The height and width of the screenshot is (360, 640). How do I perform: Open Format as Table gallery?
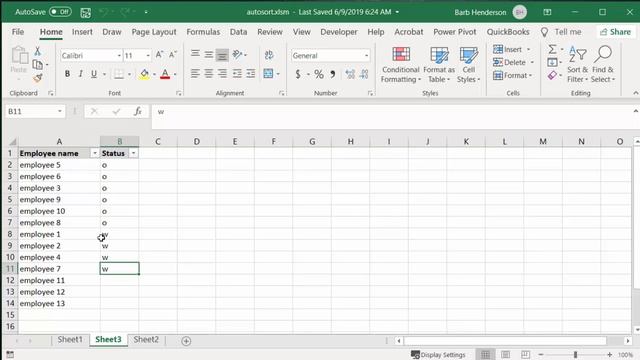point(439,65)
